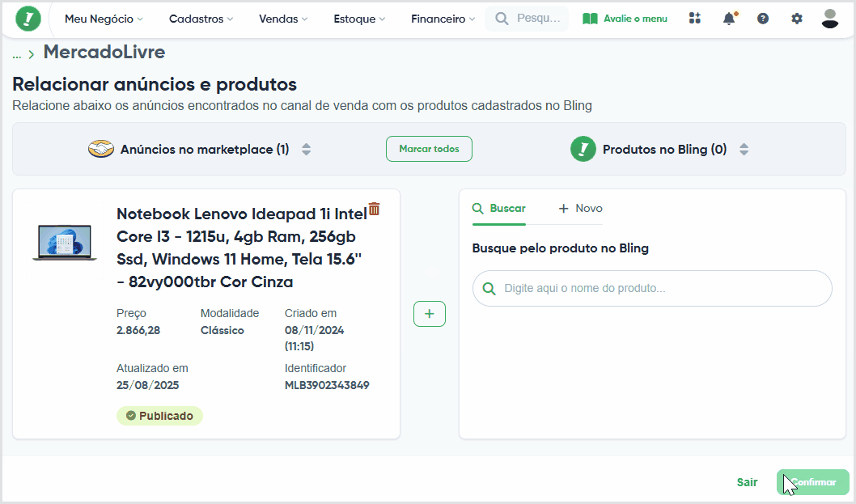Image resolution: width=856 pixels, height=504 pixels.
Task: Click the updated date 25/08/2025
Action: point(147,385)
